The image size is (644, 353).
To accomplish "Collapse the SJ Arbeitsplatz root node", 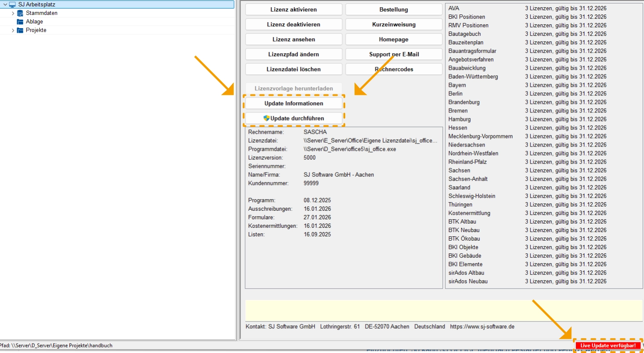I will [x=5, y=5].
